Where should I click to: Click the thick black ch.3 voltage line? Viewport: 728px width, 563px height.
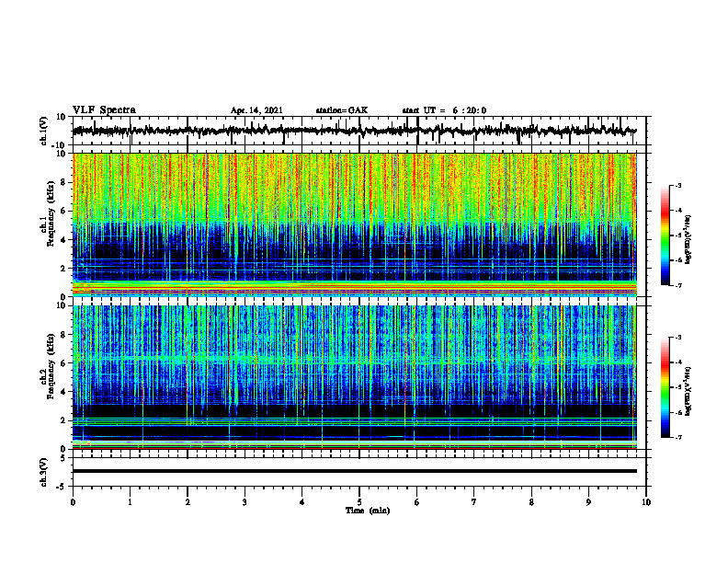[x=354, y=471]
